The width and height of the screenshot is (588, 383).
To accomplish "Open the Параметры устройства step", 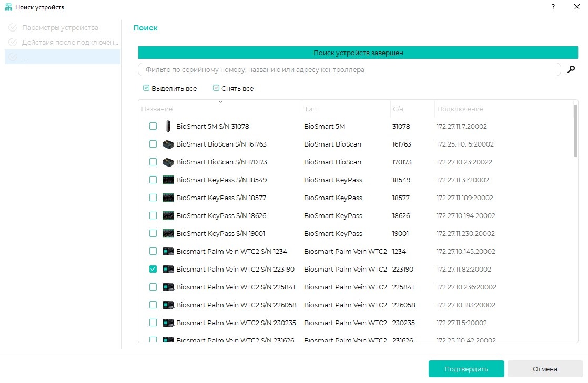I will (63, 27).
